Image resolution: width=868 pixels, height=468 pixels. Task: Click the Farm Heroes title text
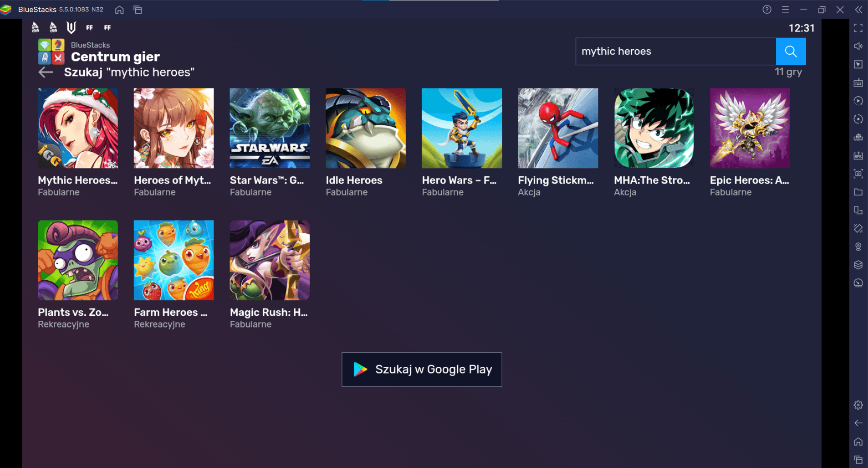(170, 313)
